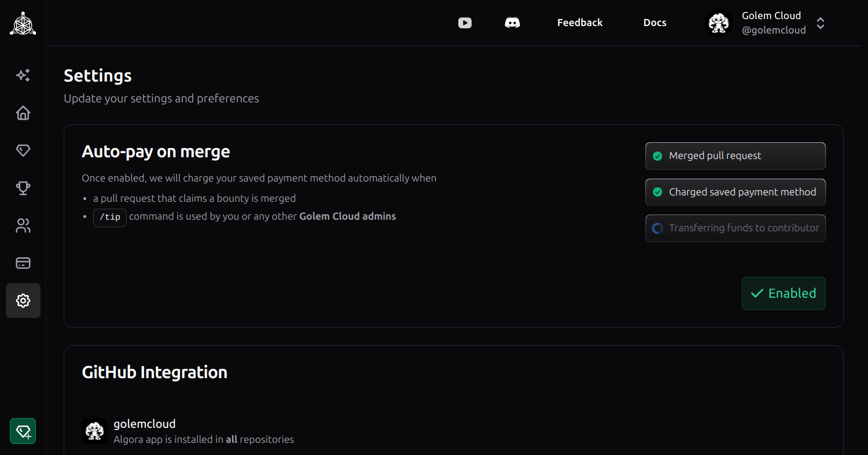The image size is (868, 455).
Task: Click 'a pull request that claims a bounty' bullet
Action: pos(194,198)
